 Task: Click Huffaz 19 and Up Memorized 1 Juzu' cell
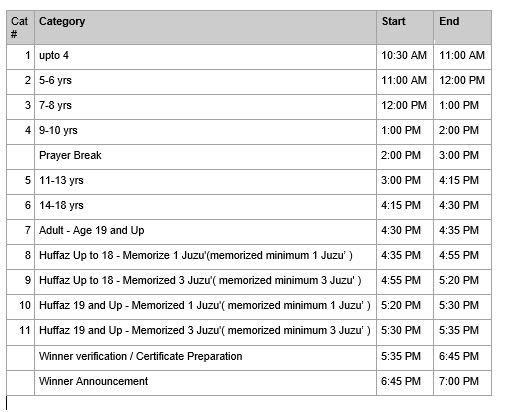click(205, 307)
